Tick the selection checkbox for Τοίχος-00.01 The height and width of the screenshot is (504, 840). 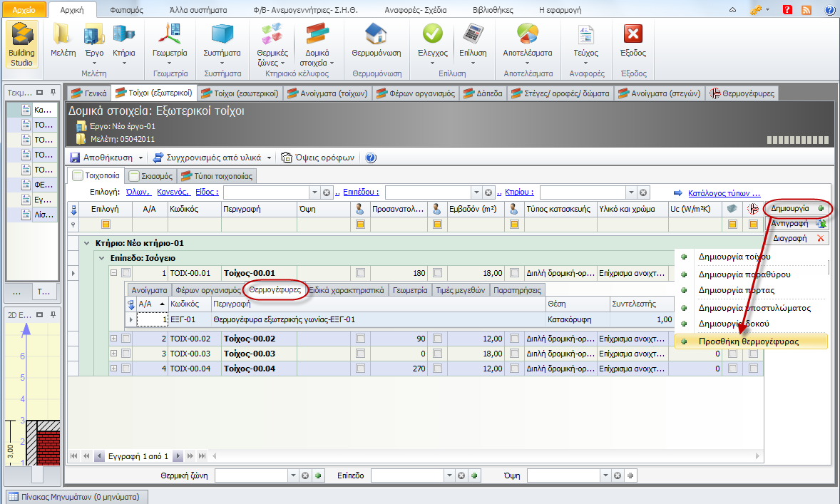tap(126, 273)
